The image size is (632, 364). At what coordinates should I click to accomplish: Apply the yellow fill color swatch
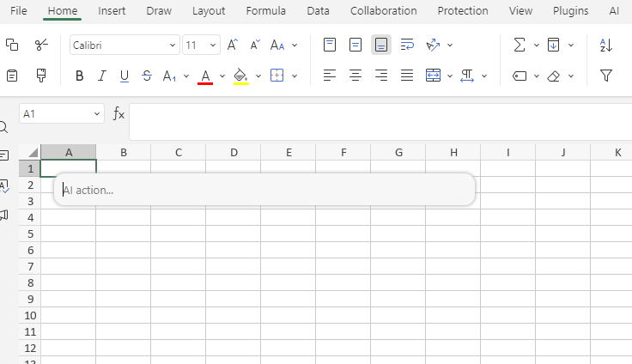pyautogui.click(x=240, y=76)
